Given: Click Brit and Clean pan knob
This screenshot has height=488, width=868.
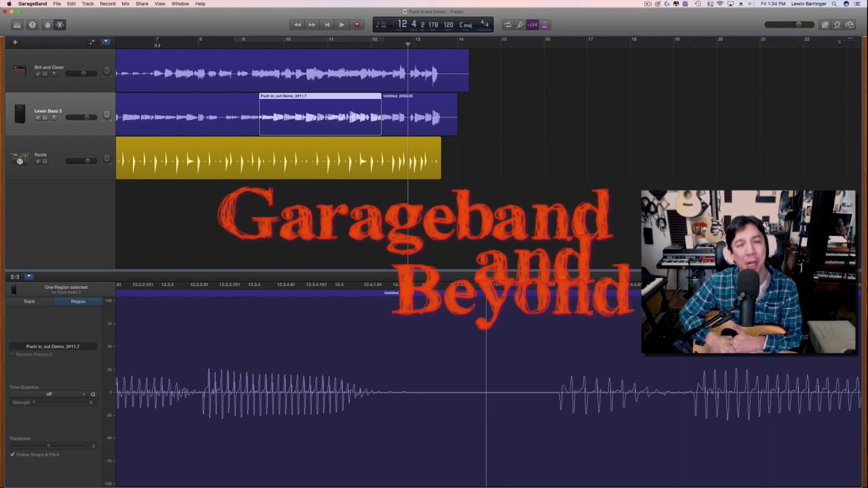Looking at the screenshot, I should (106, 71).
